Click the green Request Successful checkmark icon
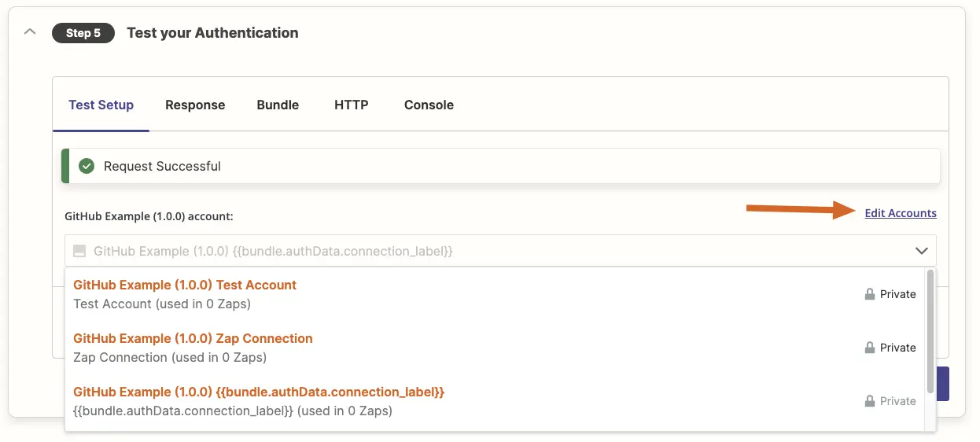 coord(87,166)
